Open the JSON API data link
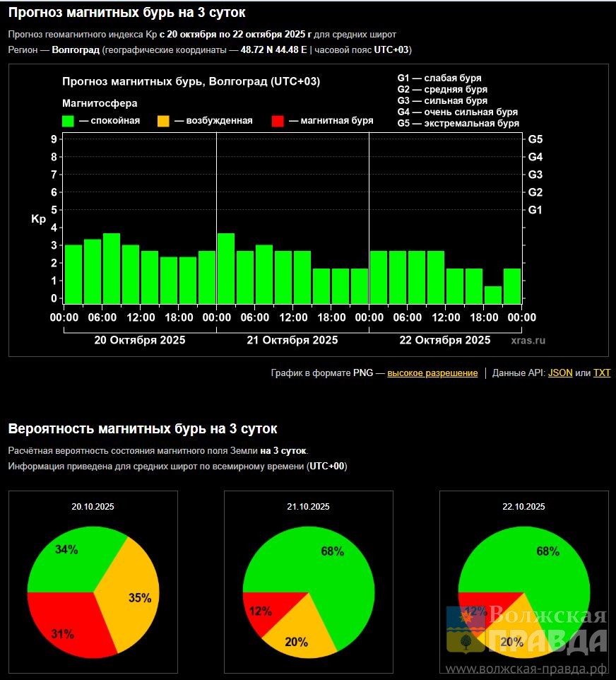Viewport: 616px width, 680px height. tap(560, 373)
